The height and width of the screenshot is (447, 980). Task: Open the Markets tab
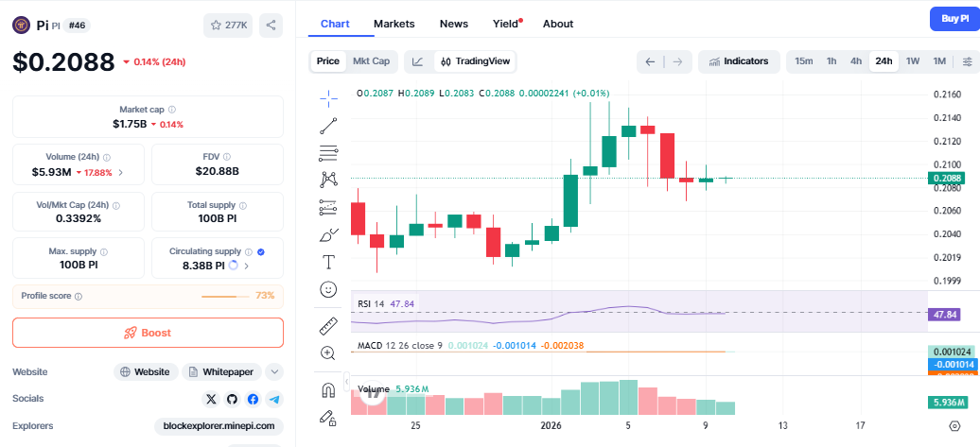[x=394, y=24]
